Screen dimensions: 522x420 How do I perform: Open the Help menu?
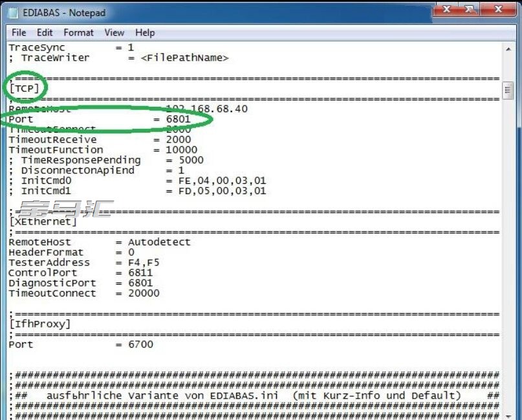(145, 32)
